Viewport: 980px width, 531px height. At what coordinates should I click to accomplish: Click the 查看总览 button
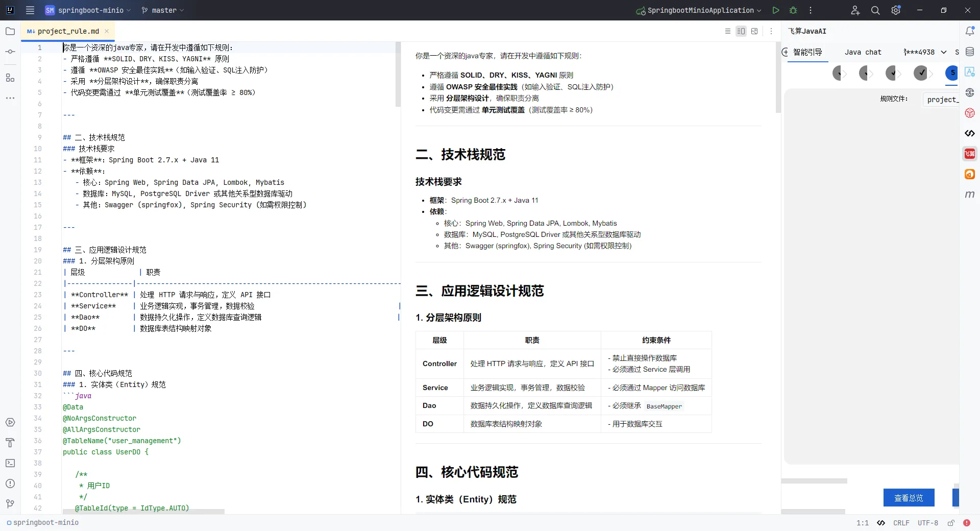click(909, 498)
